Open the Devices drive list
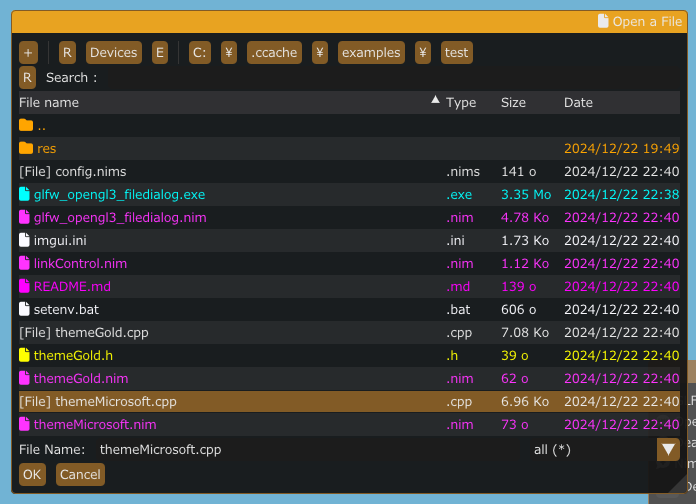Screen dimensions: 696x504 (x=114, y=53)
